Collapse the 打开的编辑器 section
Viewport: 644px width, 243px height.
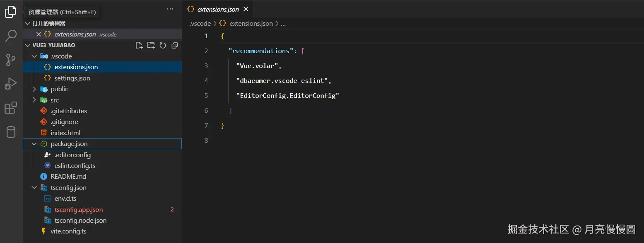click(28, 24)
